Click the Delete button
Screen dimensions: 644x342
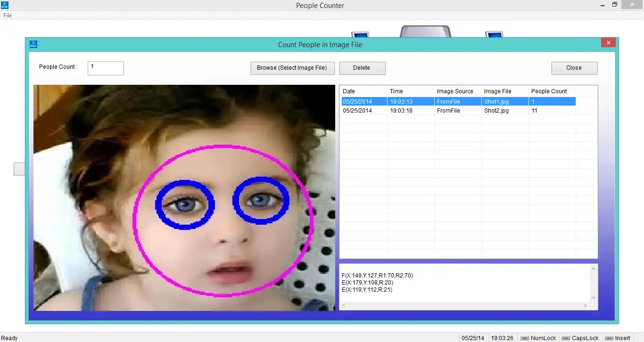tap(362, 68)
